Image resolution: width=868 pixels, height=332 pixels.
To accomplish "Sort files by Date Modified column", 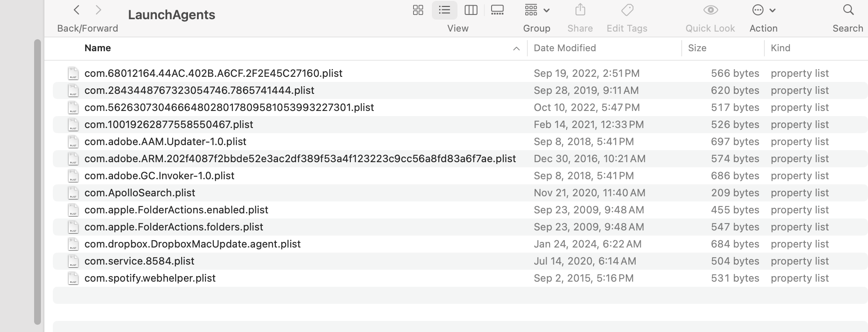I will (x=564, y=48).
